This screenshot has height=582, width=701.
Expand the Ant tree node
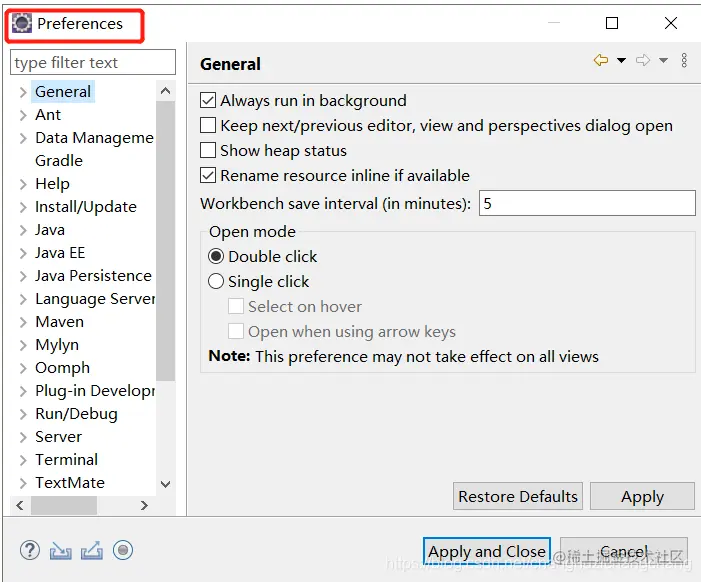tap(23, 115)
